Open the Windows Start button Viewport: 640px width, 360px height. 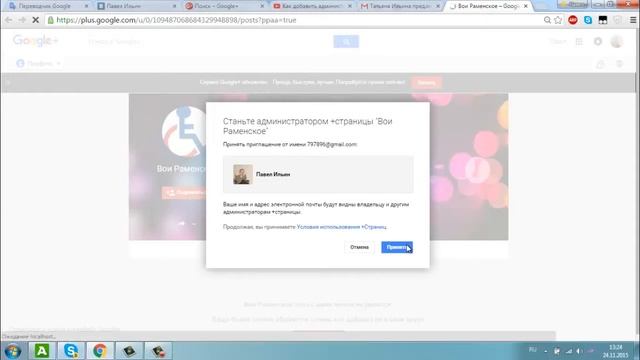click(12, 351)
